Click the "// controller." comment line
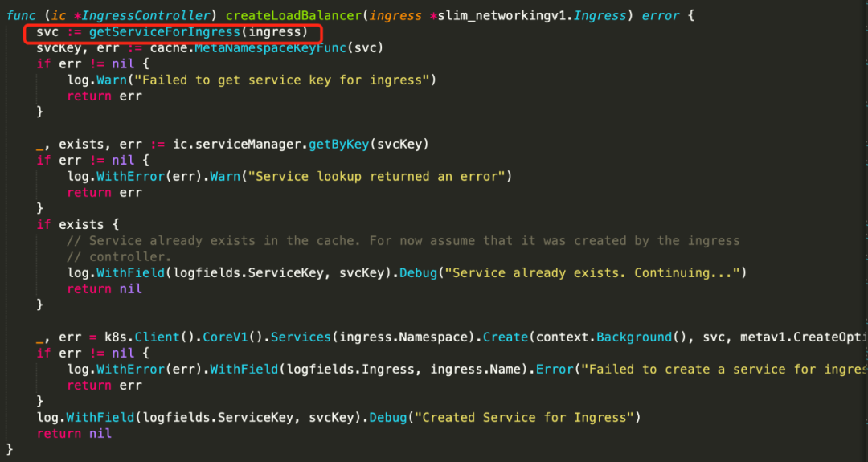This screenshot has height=462, width=868. point(119,257)
